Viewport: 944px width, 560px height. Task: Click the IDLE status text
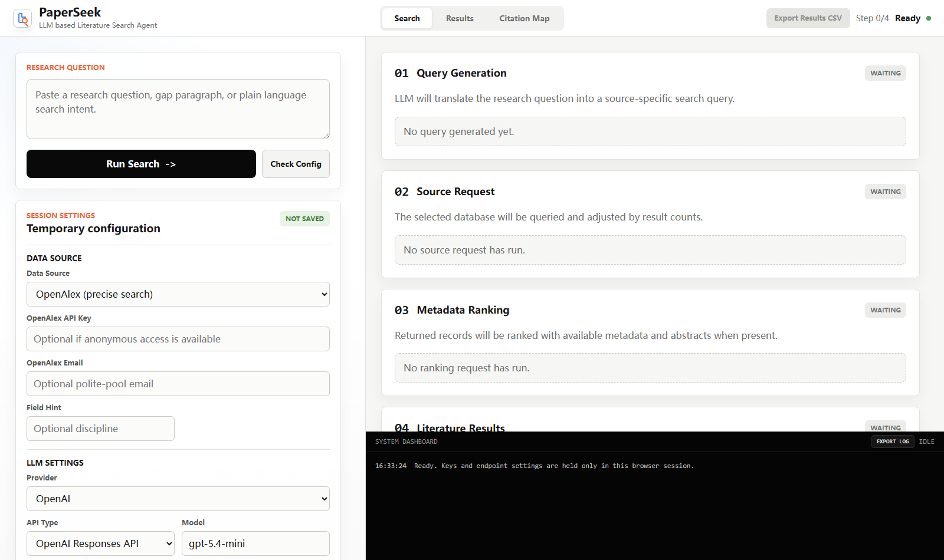point(926,442)
